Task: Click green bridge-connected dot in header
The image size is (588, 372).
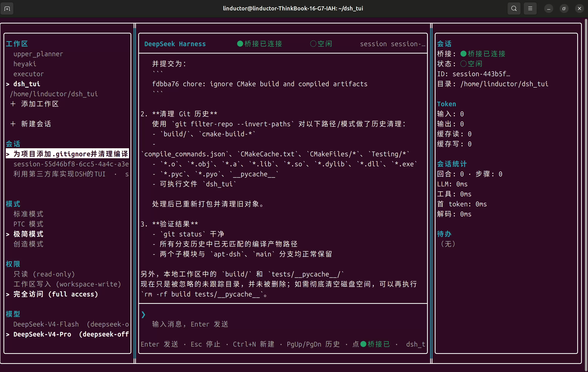Action: pos(240,44)
